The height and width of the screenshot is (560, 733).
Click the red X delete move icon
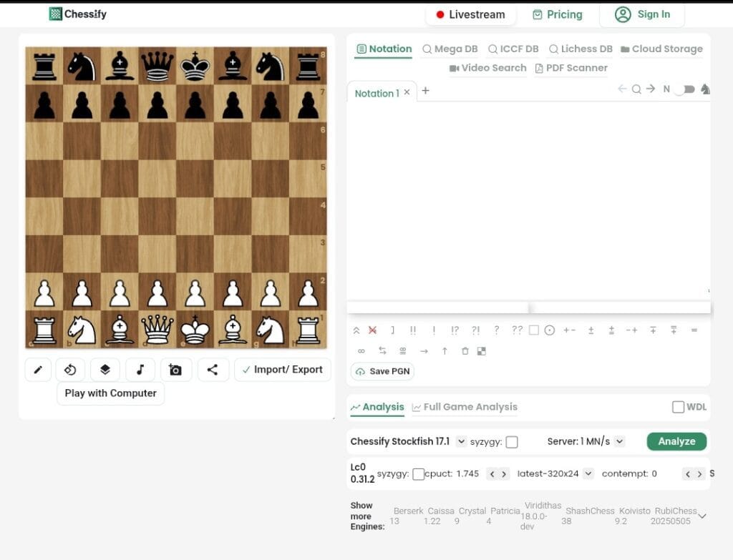pos(372,330)
